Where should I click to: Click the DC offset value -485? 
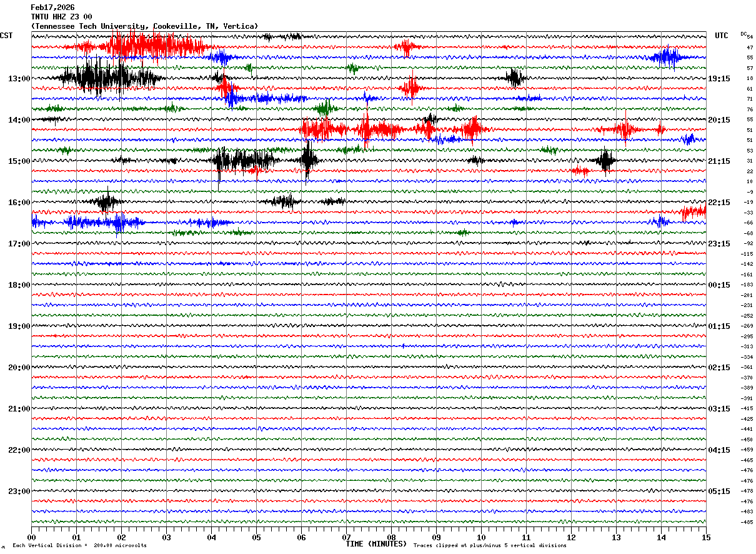click(747, 522)
